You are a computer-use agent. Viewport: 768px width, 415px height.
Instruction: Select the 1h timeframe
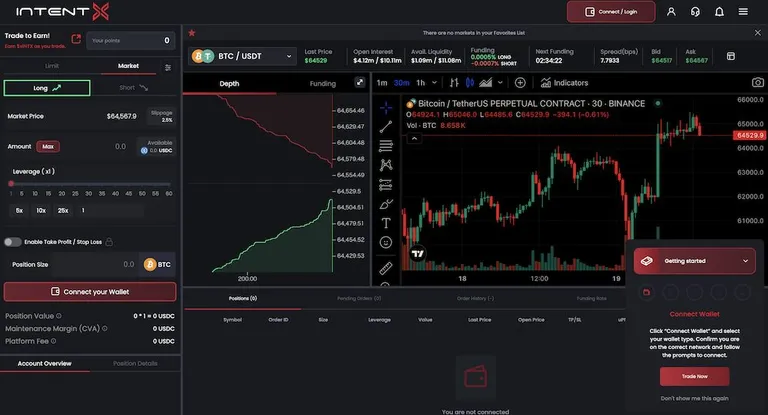[421, 83]
